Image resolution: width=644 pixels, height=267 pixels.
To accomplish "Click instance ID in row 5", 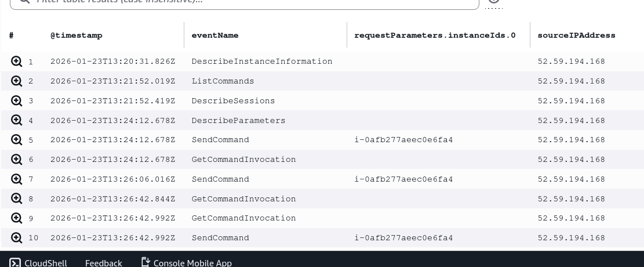I will coord(403,140).
